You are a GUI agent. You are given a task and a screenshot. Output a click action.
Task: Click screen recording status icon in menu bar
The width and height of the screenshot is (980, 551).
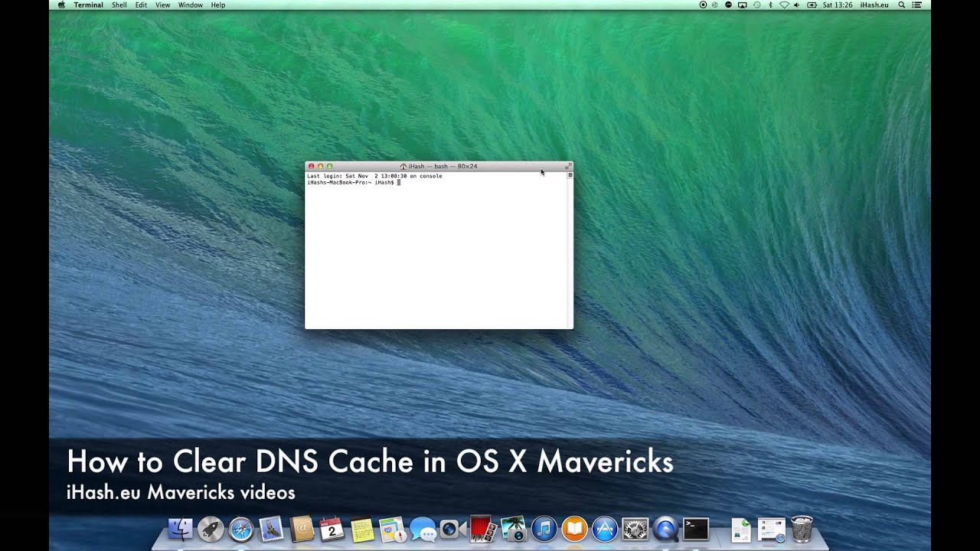[x=704, y=5]
